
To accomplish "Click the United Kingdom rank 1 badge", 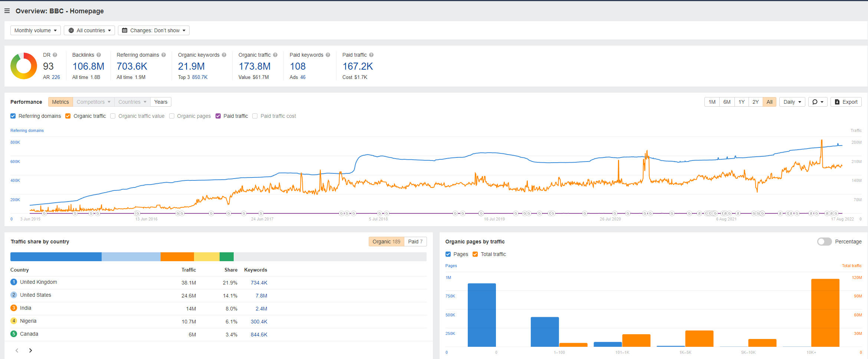I will click(x=14, y=282).
